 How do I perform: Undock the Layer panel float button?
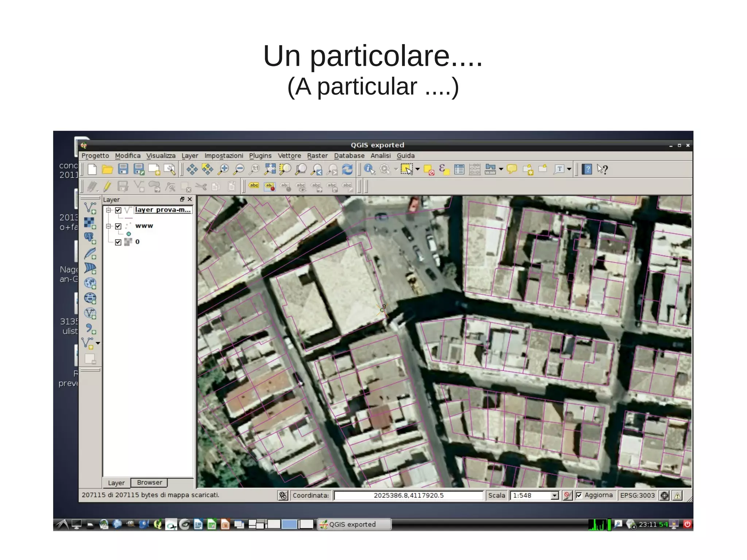(182, 199)
